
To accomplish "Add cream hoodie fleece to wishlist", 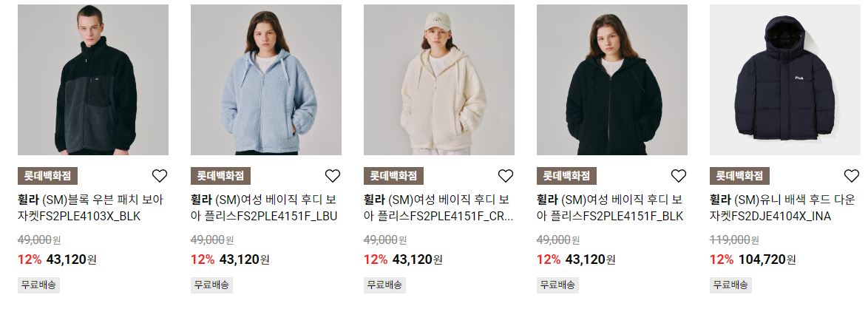I will (506, 176).
